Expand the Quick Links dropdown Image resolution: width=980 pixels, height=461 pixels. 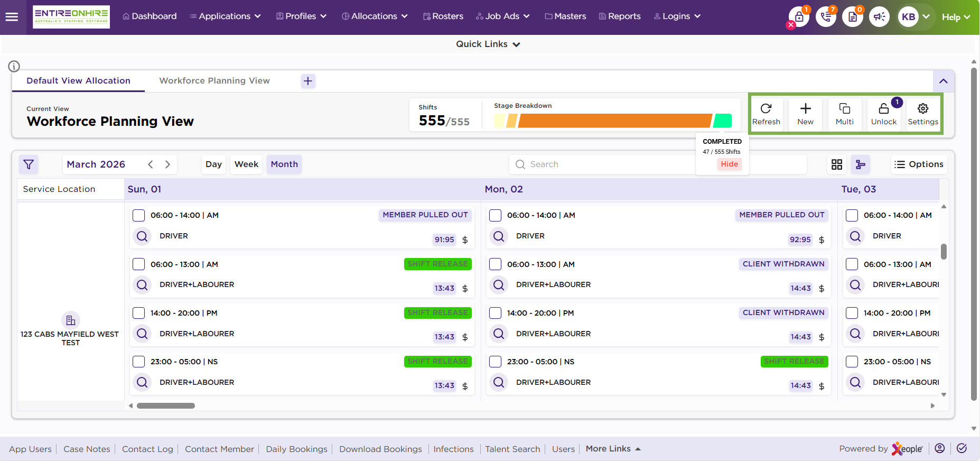tap(488, 44)
